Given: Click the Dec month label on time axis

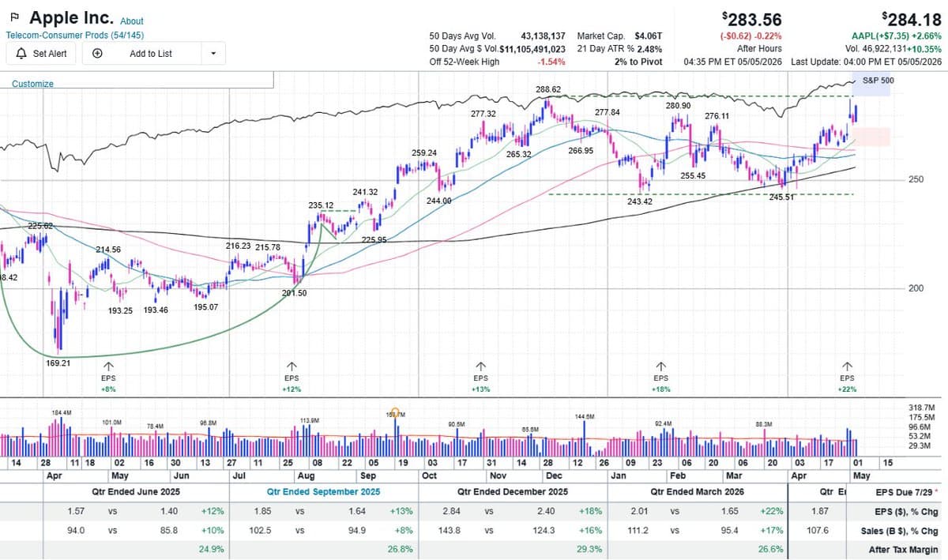Looking at the screenshot, I should click(x=555, y=476).
